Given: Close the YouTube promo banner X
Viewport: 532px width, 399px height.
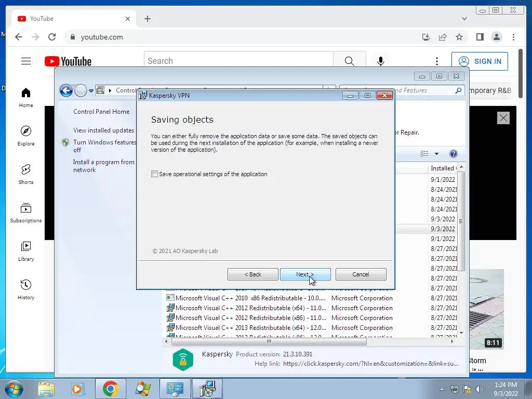Looking at the screenshot, I should [x=503, y=118].
